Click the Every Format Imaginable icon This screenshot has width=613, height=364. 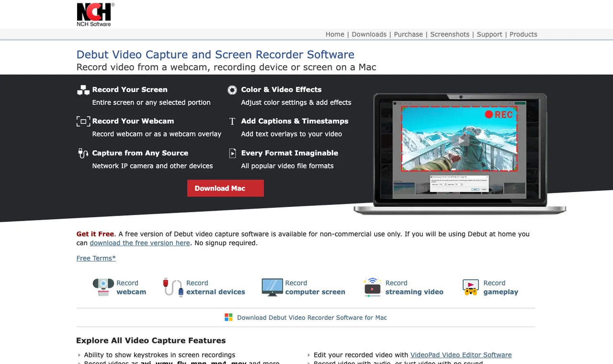(x=232, y=153)
